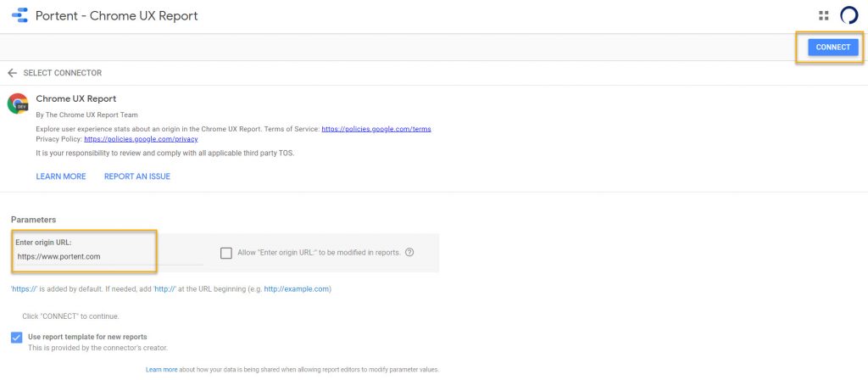868x380 pixels.
Task: Click the Data Studio logo icon
Action: [19, 15]
